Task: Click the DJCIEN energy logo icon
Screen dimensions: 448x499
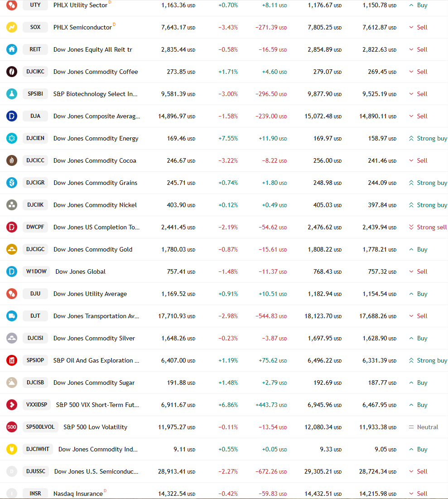Action: pos(12,138)
